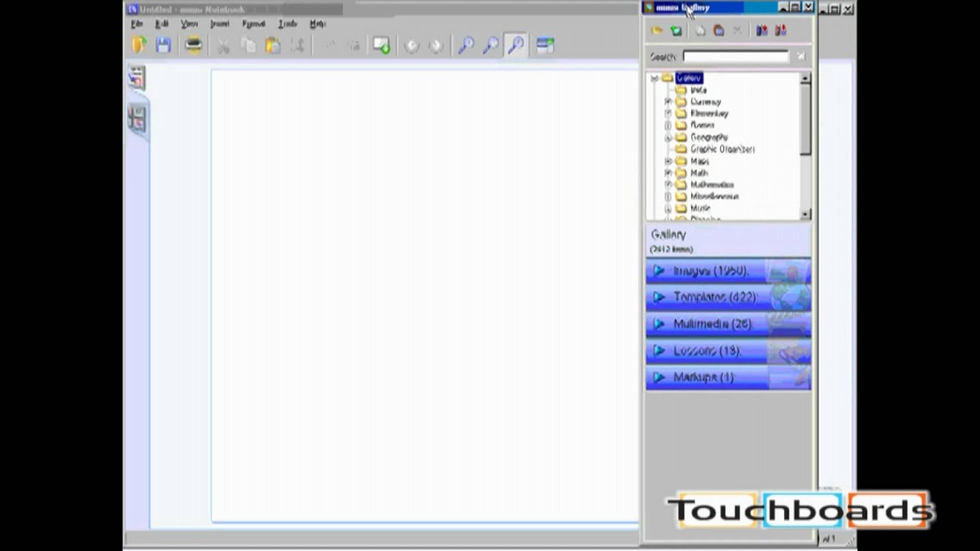The width and height of the screenshot is (980, 551).
Task: Open the Insert menu
Action: pos(220,24)
